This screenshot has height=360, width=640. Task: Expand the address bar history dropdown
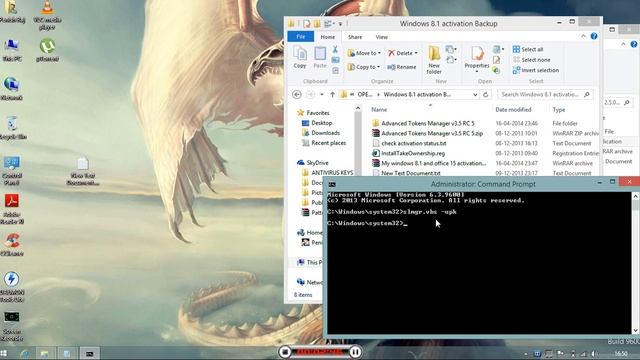pyautogui.click(x=475, y=94)
